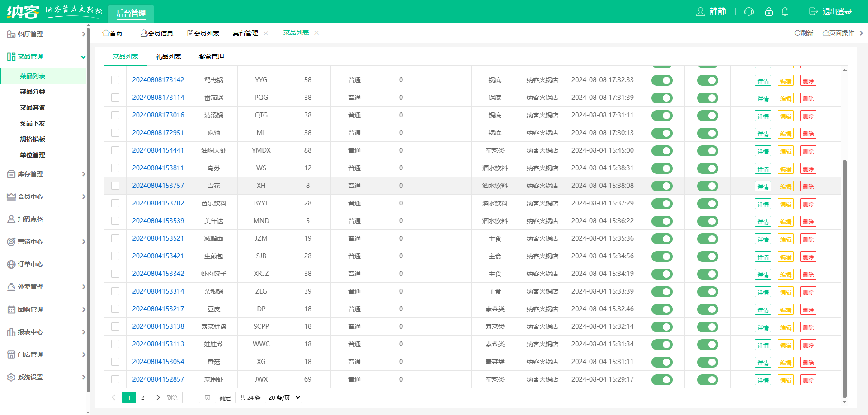Toggle the switch on the 雪花 row

click(662, 186)
